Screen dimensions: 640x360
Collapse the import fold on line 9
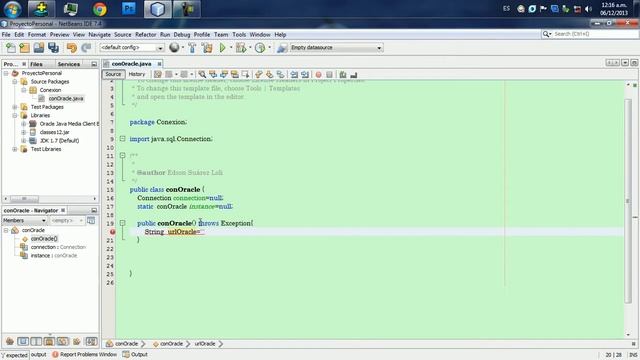122,139
